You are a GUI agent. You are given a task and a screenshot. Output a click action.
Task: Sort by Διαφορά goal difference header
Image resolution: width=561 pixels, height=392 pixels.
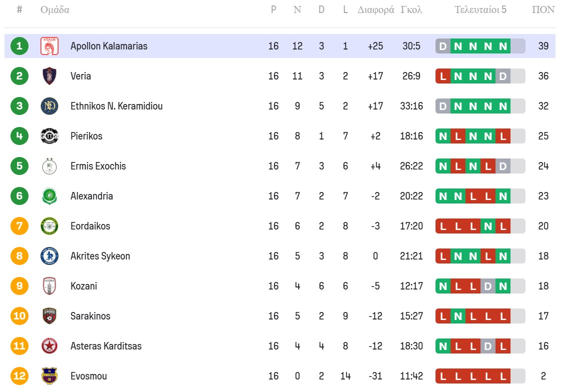(x=375, y=9)
